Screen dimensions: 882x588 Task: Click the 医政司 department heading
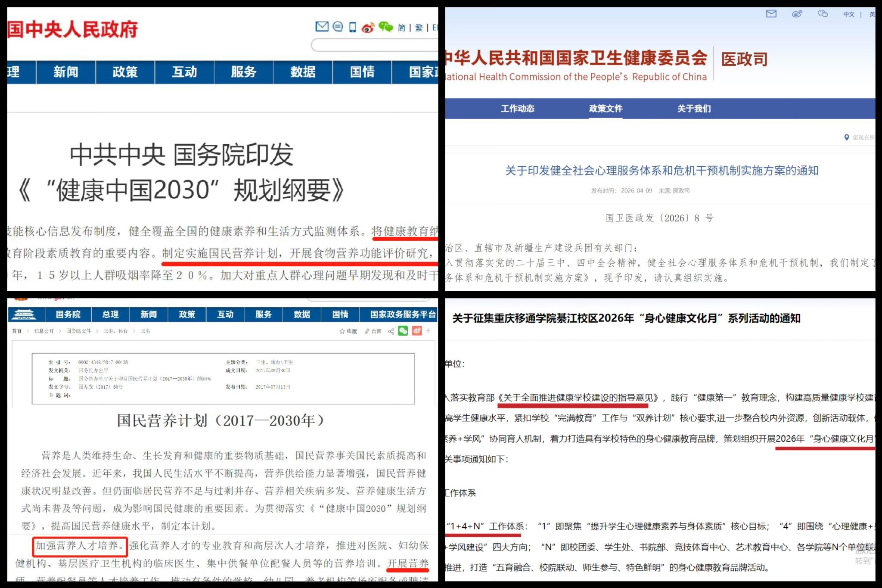click(x=744, y=59)
